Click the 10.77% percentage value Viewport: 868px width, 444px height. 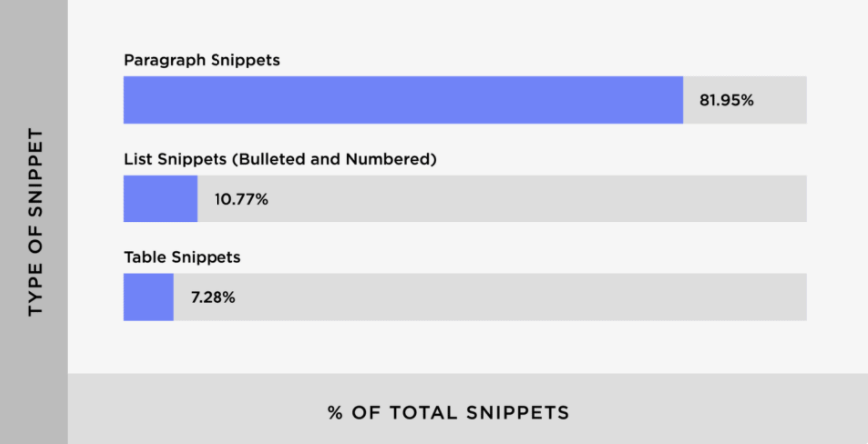[241, 200]
